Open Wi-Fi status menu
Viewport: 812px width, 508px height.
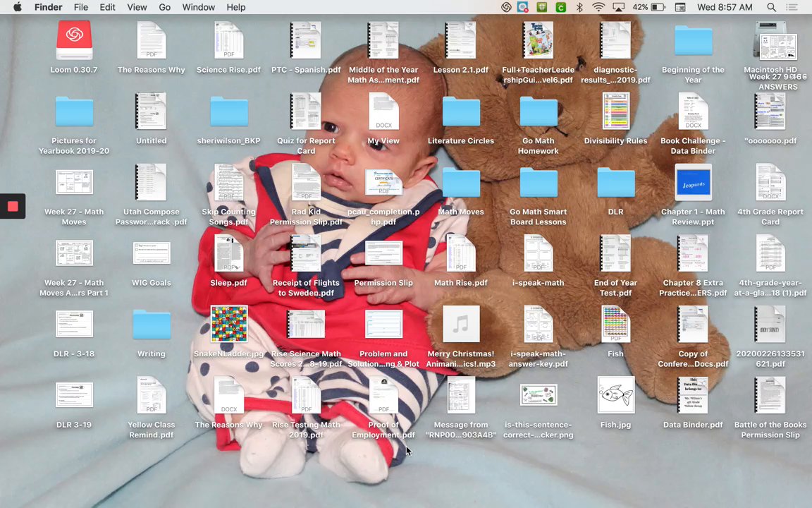[598, 7]
